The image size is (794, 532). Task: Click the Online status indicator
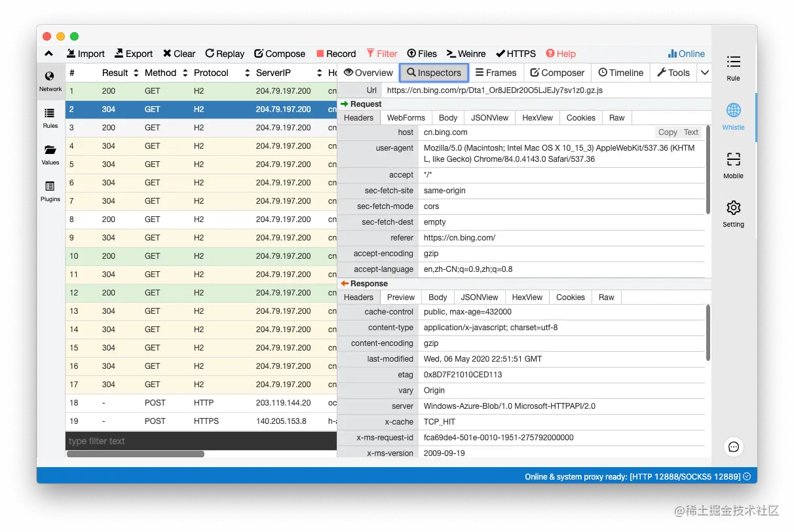pyautogui.click(x=687, y=54)
